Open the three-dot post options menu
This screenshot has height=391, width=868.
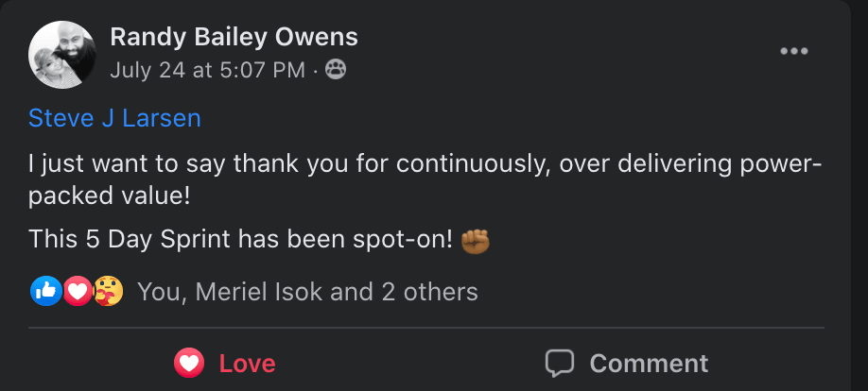[x=793, y=51]
